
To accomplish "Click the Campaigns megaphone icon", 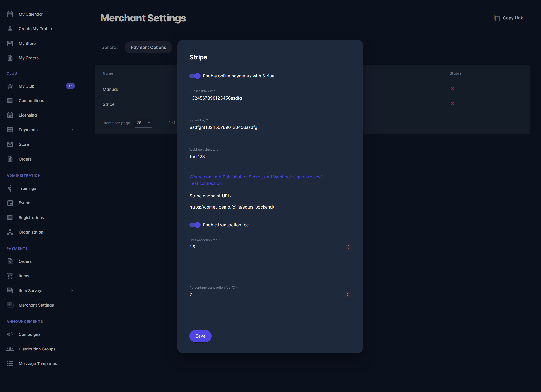I will [x=10, y=334].
